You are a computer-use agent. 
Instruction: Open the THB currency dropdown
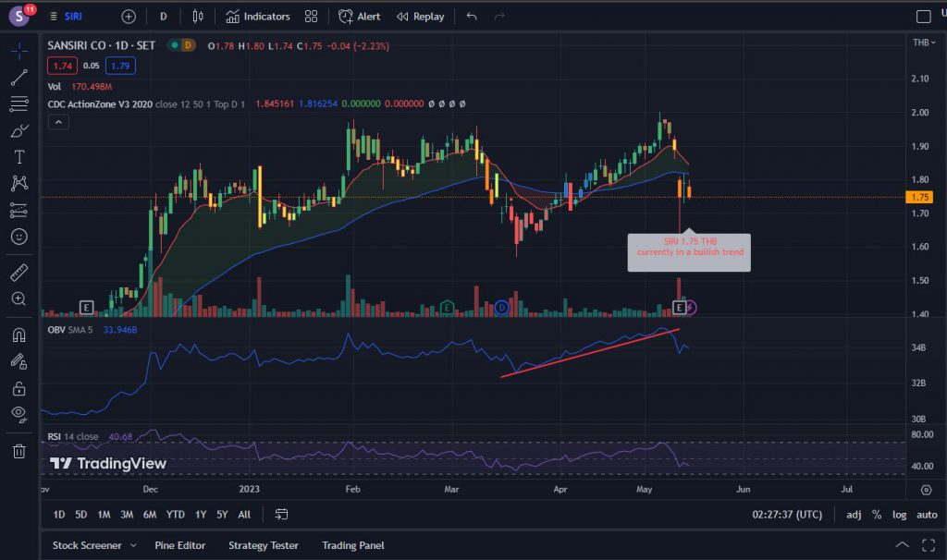pyautogui.click(x=924, y=43)
